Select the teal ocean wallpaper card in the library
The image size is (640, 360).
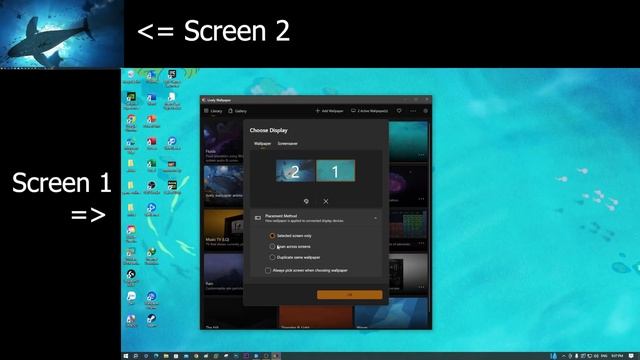pos(408,141)
